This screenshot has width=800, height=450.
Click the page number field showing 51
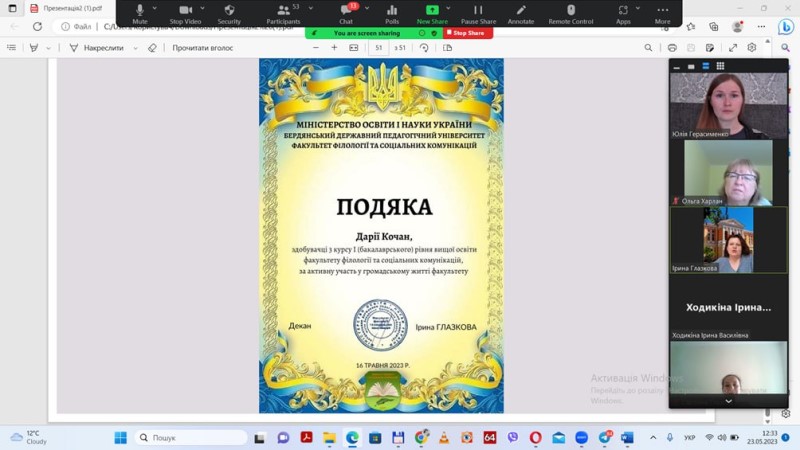pyautogui.click(x=379, y=47)
